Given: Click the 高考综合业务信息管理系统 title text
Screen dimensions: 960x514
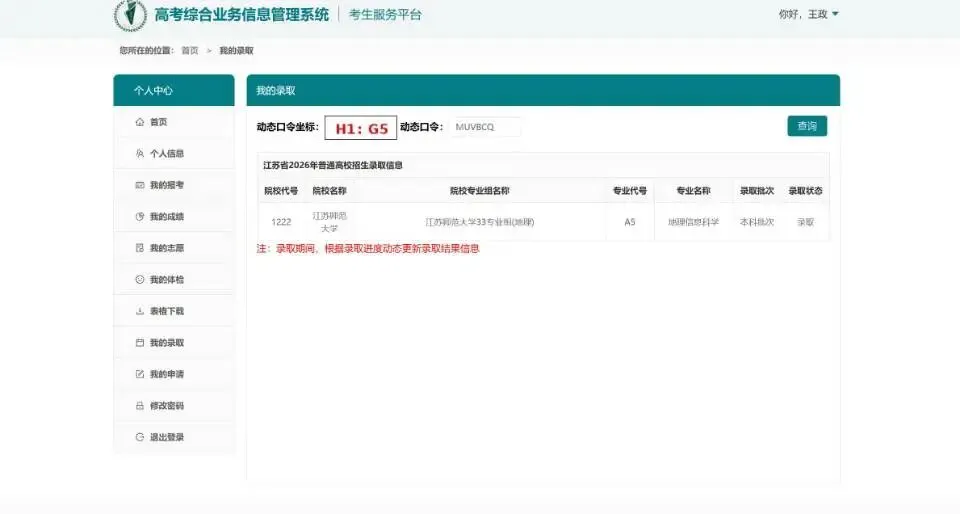Looking at the screenshot, I should coord(241,15).
